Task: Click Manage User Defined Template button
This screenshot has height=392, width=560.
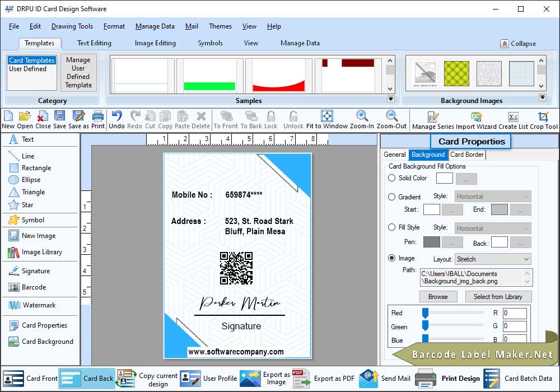Action: click(78, 72)
